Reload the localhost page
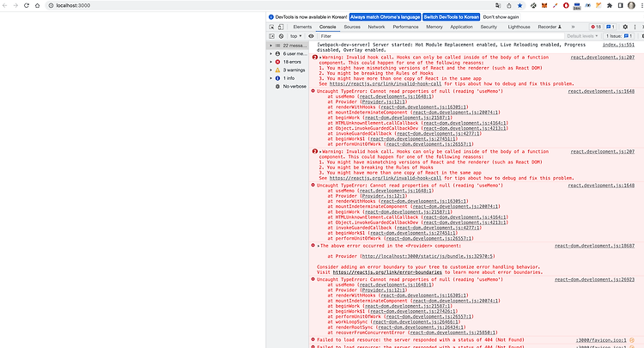Image resolution: width=644 pixels, height=348 pixels. pyautogui.click(x=27, y=5)
